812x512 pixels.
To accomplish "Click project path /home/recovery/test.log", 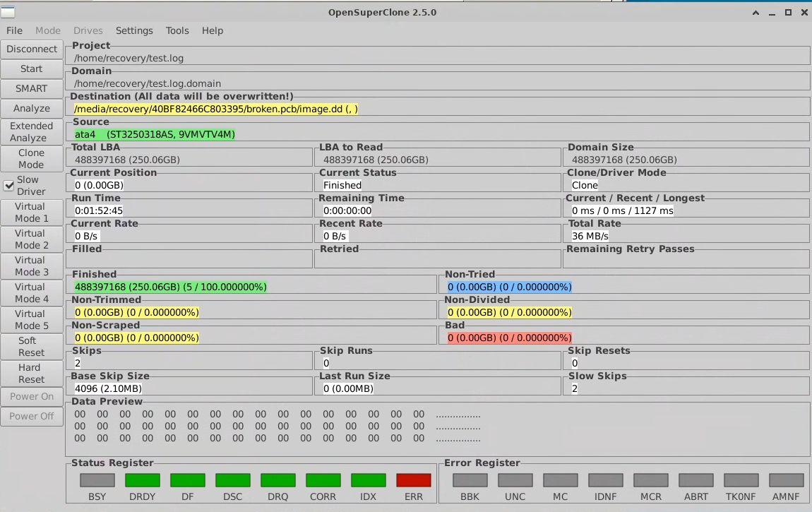I will (129, 58).
